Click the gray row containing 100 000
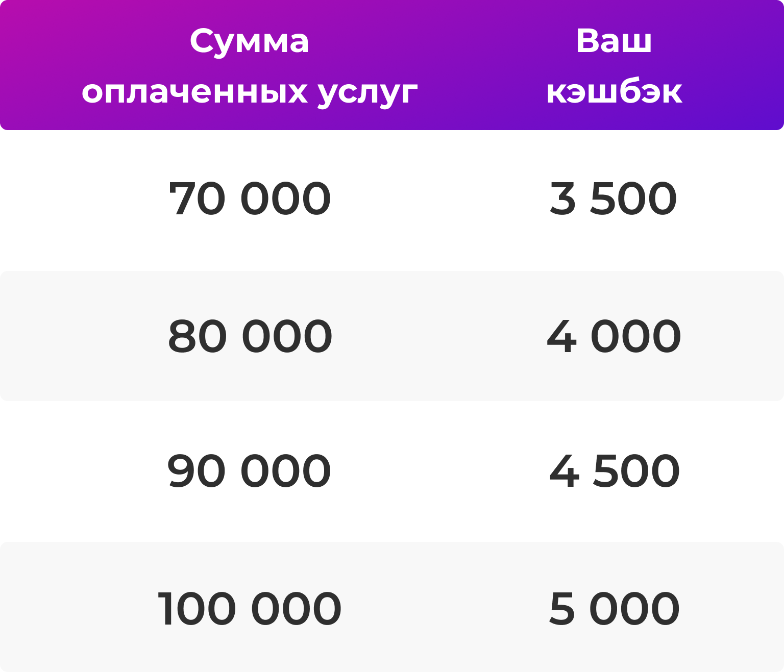The image size is (784, 672). pos(392,607)
